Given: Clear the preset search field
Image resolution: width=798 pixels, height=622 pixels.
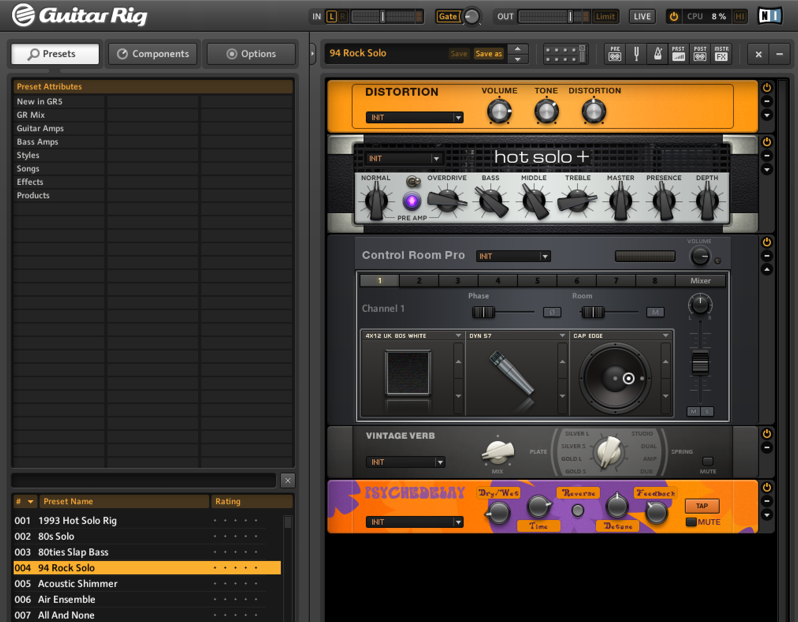Looking at the screenshot, I should [x=288, y=480].
